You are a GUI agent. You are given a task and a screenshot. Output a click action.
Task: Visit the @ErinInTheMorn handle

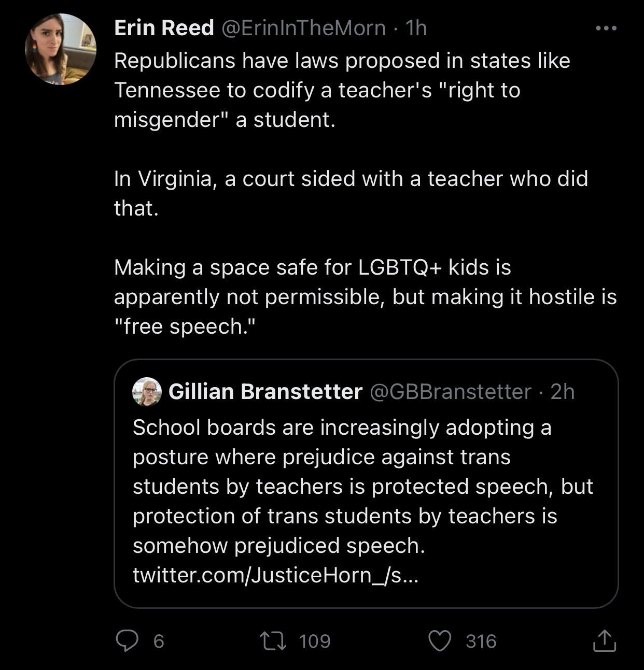click(303, 28)
